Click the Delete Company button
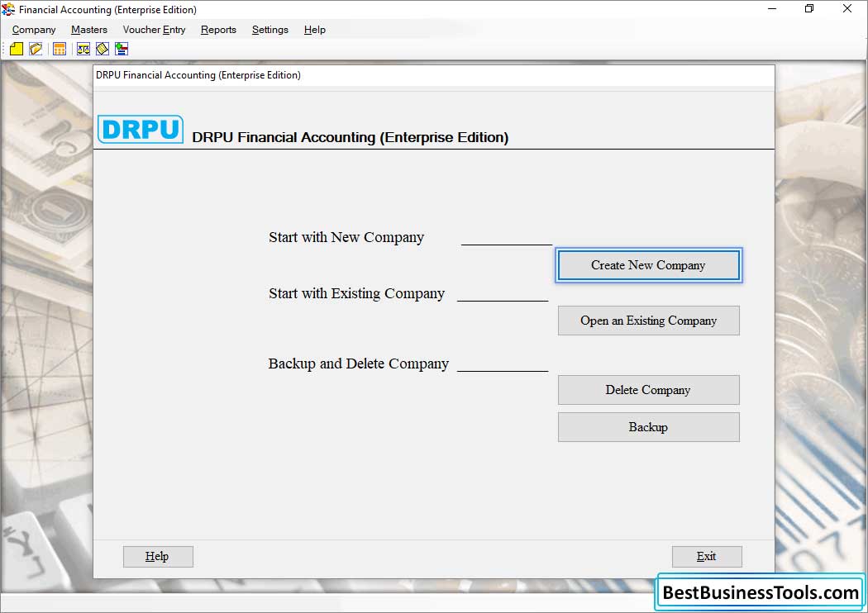This screenshot has height=613, width=868. [648, 390]
